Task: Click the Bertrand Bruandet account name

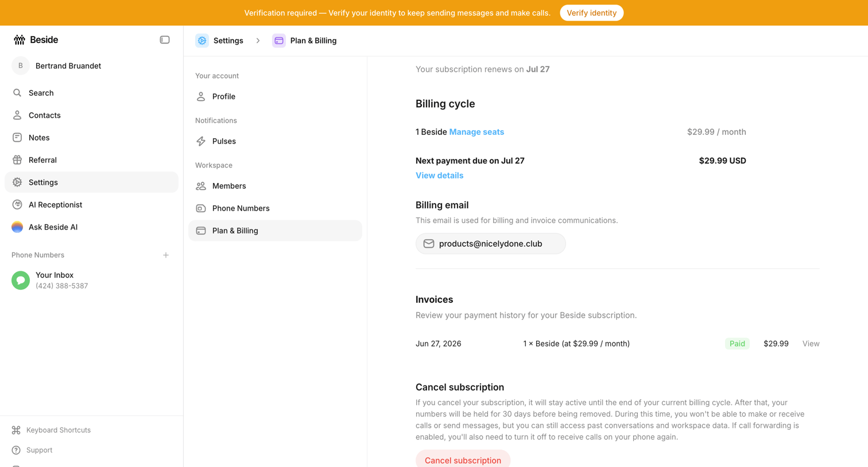Action: tap(68, 66)
